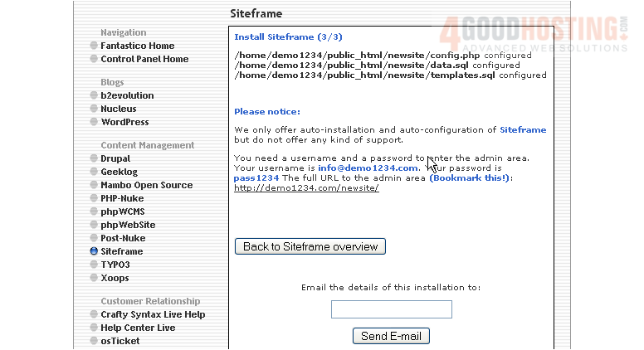Open Mambo Open Source installer

click(x=146, y=186)
